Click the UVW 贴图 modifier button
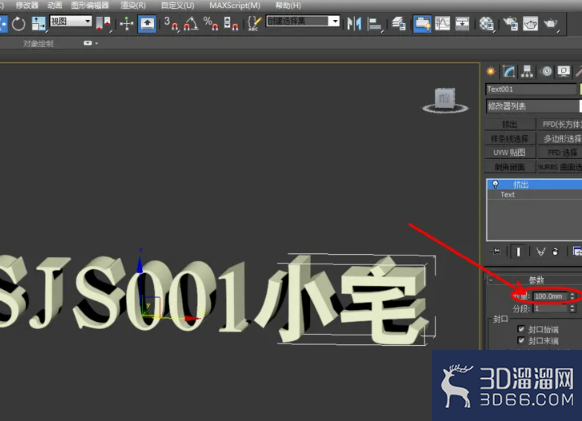The height and width of the screenshot is (421, 582). (x=510, y=153)
